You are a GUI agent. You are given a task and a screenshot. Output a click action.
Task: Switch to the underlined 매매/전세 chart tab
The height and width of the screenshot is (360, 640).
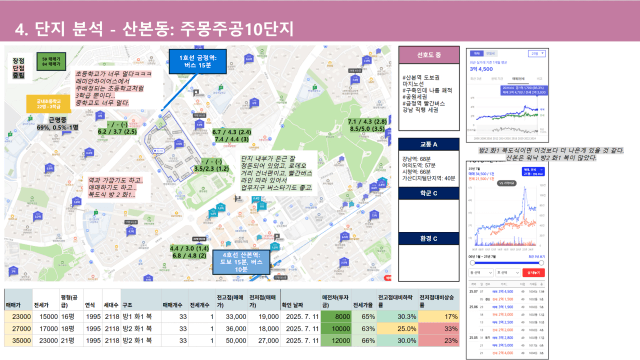pyautogui.click(x=518, y=78)
